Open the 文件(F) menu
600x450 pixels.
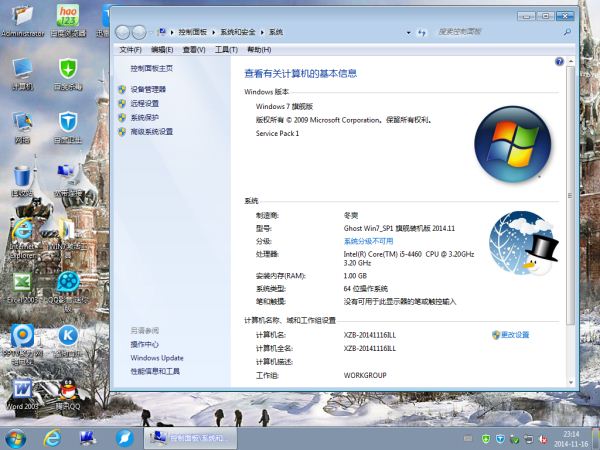click(130, 50)
